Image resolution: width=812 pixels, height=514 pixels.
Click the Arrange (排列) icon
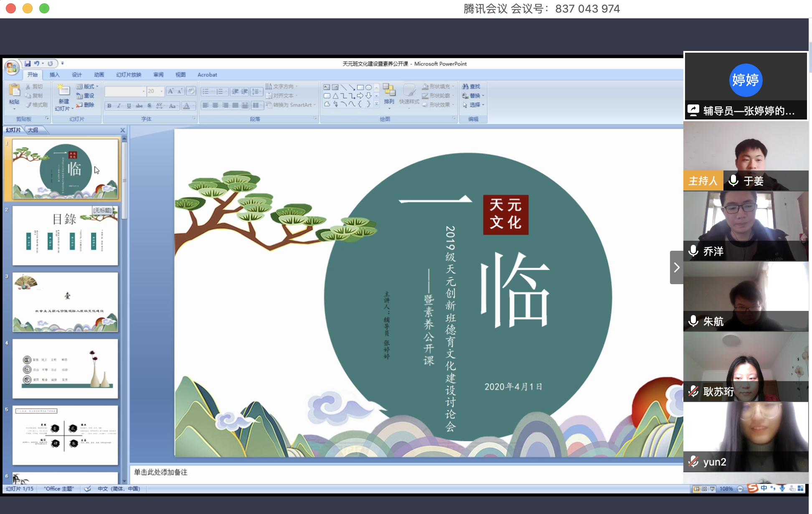[x=389, y=90]
